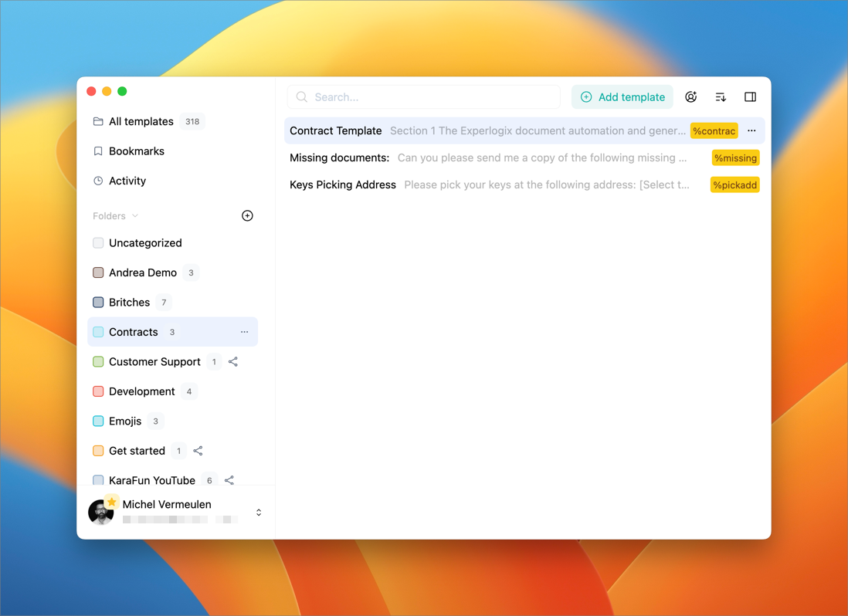Click the sort templates icon
The height and width of the screenshot is (616, 848).
coord(721,96)
